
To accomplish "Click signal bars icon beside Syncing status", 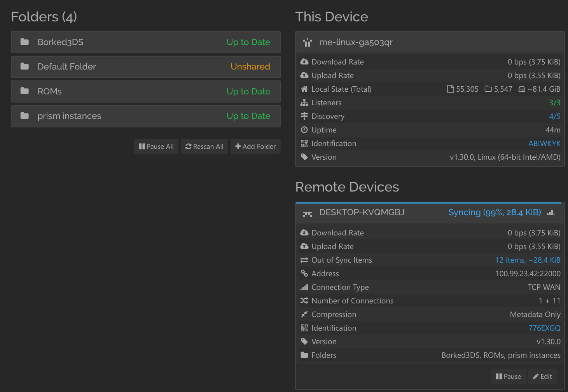I will pos(551,213).
